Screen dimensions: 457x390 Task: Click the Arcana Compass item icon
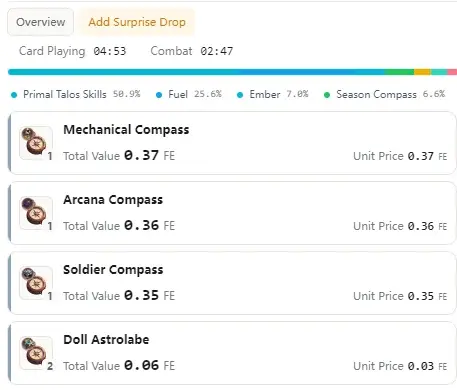point(36,213)
